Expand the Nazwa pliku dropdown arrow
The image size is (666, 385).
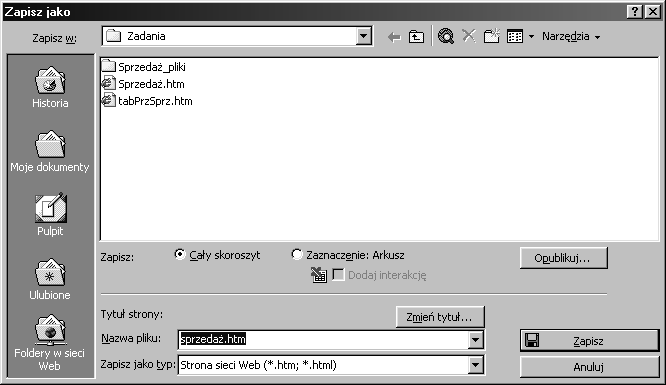point(476,340)
